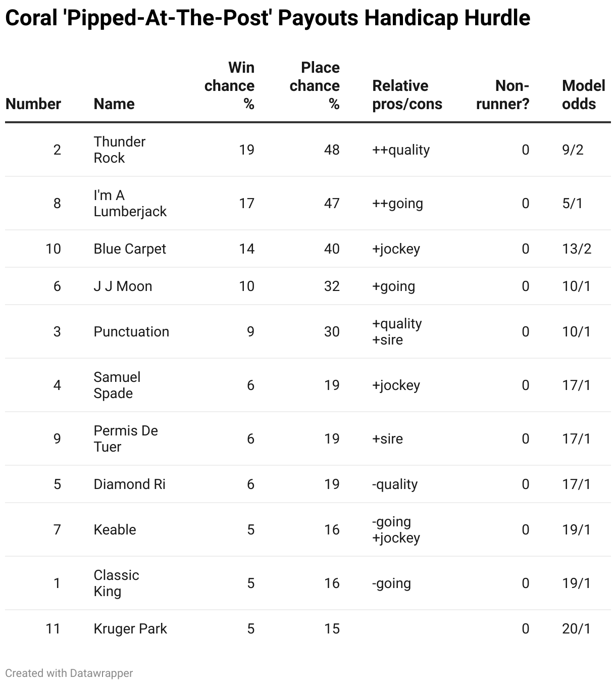Sort by Place chance % header

315,85
